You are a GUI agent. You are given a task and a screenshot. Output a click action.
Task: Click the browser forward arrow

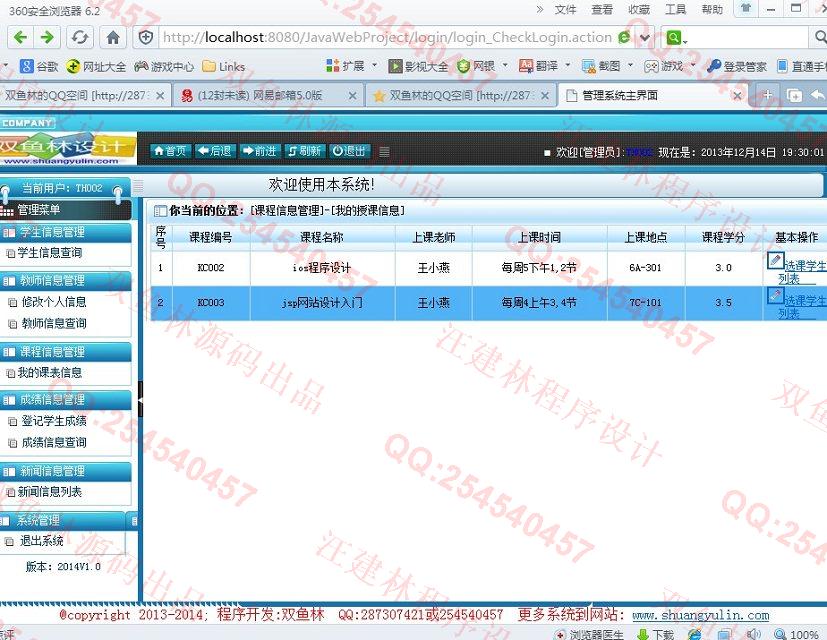pyautogui.click(x=47, y=37)
